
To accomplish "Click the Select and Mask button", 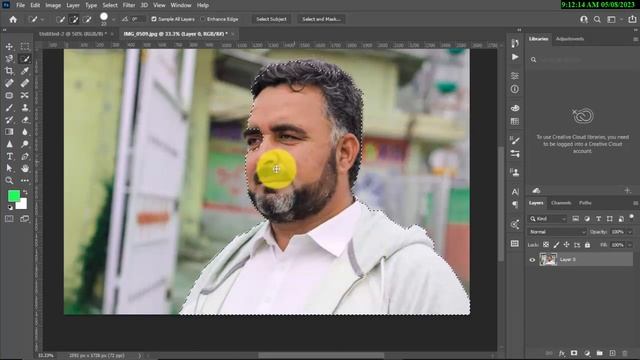I will [x=322, y=19].
